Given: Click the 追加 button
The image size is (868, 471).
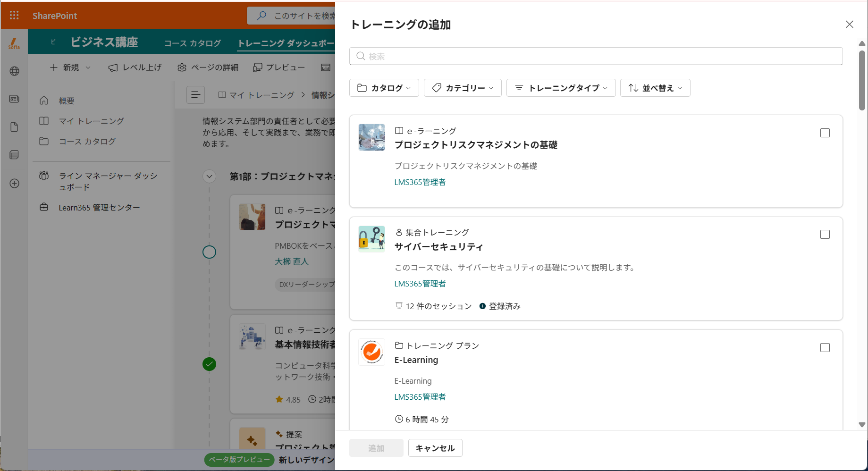Looking at the screenshot, I should (x=376, y=448).
